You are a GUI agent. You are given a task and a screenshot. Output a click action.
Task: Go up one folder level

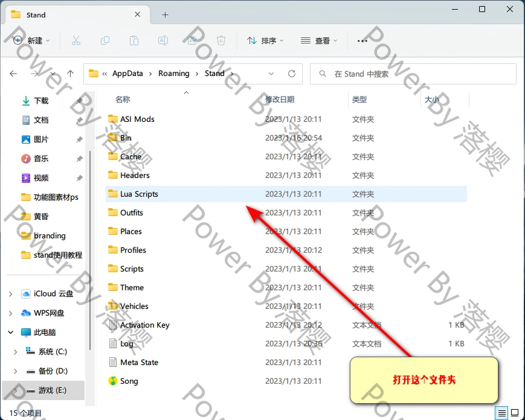[70, 74]
